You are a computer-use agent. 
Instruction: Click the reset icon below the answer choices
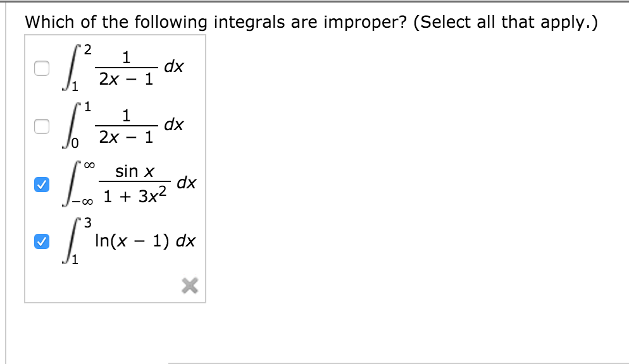point(189,286)
